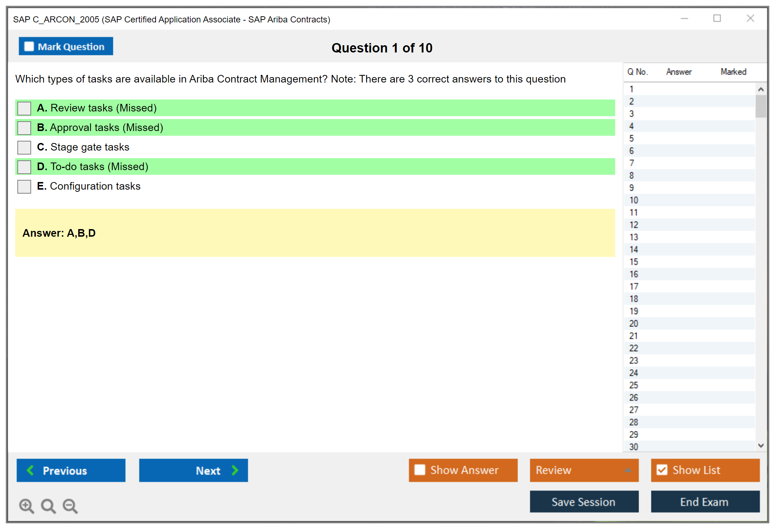Check option A Review tasks

(24, 108)
